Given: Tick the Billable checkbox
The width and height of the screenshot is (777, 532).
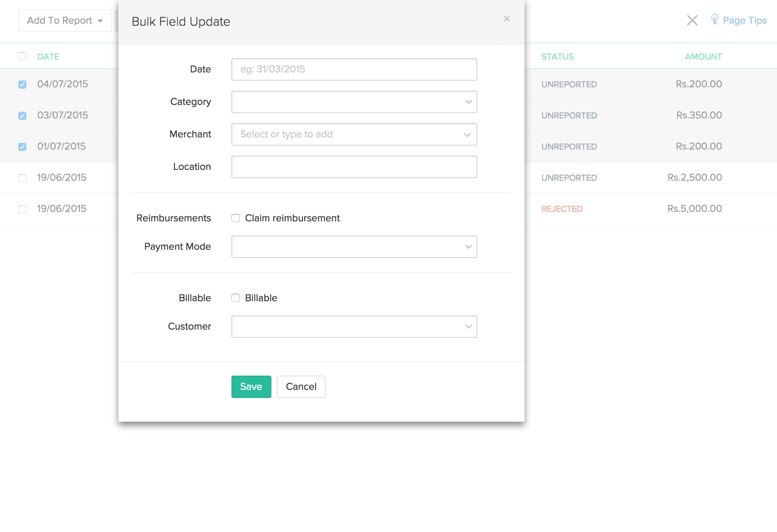Looking at the screenshot, I should tap(236, 298).
